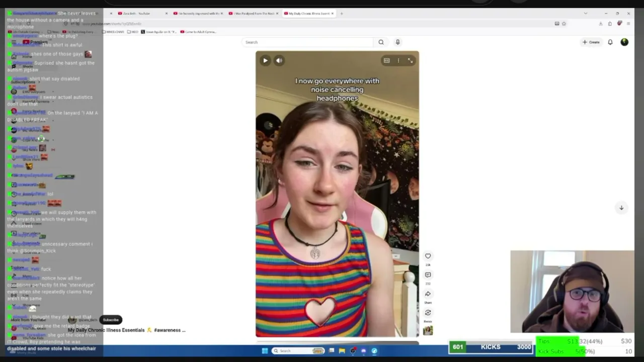Open the browser hamburger menu
Viewport: 644px width, 362px height.
coord(628,24)
